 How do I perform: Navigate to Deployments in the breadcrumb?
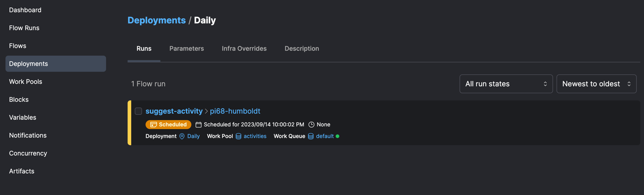(156, 20)
